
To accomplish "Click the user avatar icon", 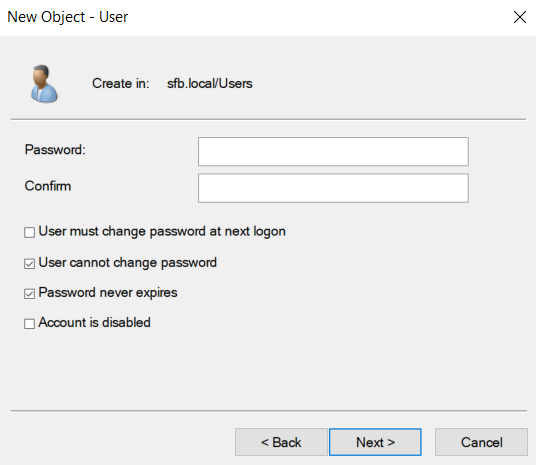I will coord(44,84).
